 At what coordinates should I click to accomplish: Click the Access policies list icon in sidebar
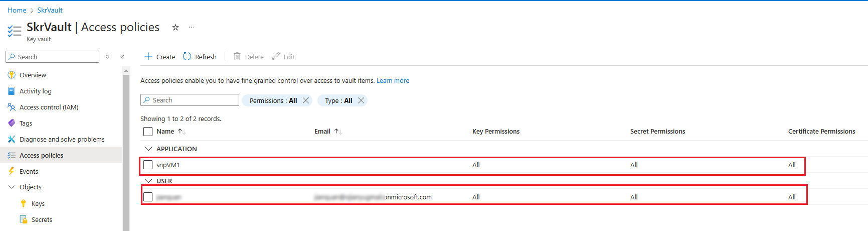(12, 155)
